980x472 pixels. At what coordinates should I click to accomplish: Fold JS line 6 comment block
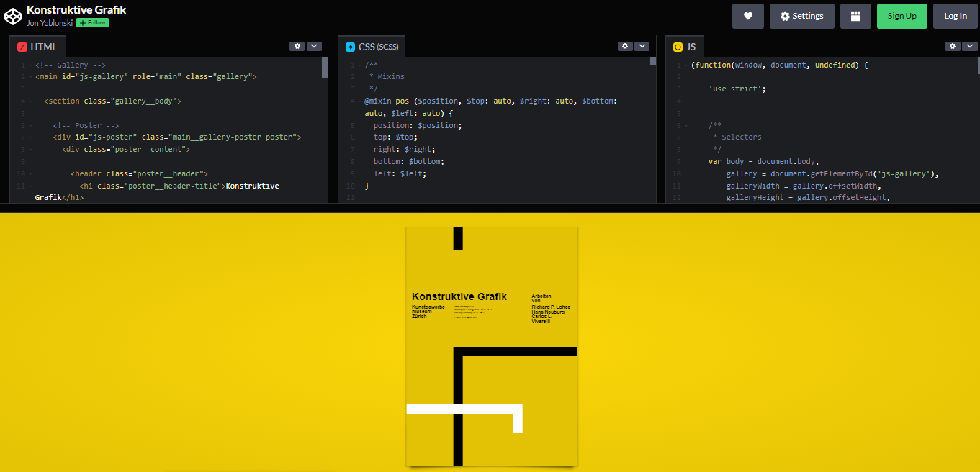pos(685,125)
